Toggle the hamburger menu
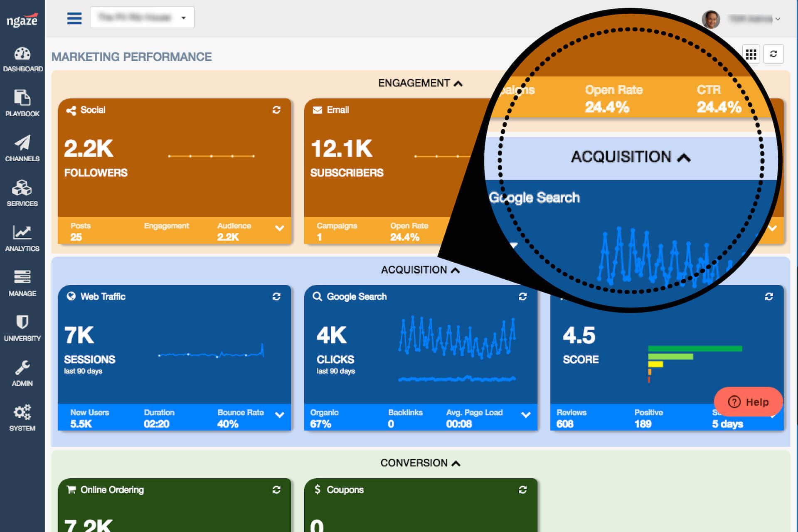Image resolution: width=798 pixels, height=532 pixels. coord(74,18)
